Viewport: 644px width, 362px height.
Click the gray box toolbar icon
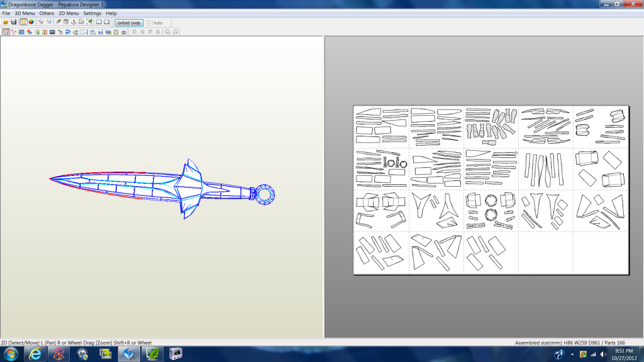pos(65,22)
